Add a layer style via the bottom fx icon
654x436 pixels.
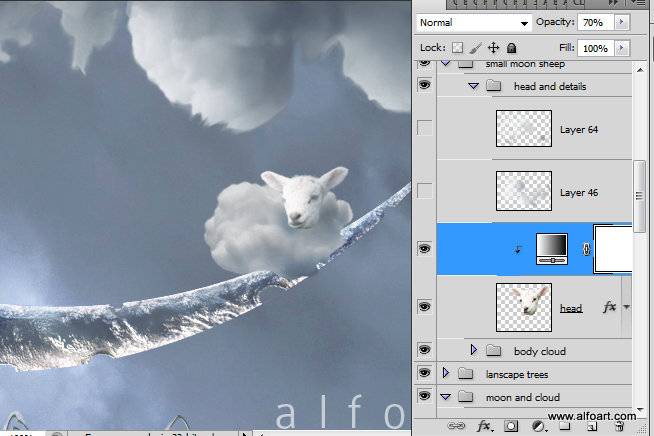(485, 426)
